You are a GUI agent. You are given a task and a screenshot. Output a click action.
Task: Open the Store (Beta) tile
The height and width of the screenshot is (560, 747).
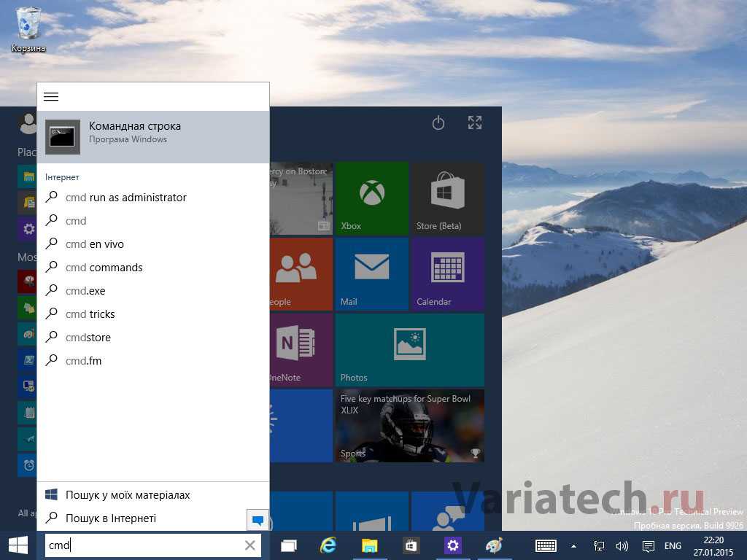pos(447,198)
